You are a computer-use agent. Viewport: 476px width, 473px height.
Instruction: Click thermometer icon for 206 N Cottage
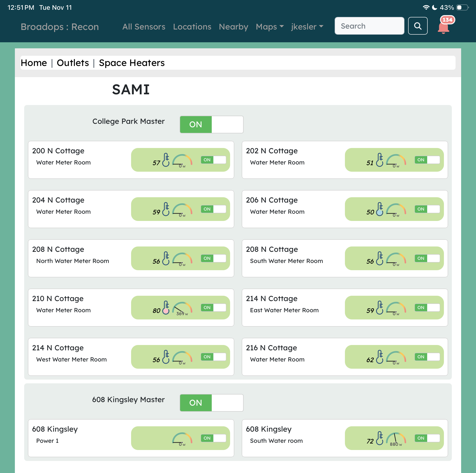coord(380,209)
